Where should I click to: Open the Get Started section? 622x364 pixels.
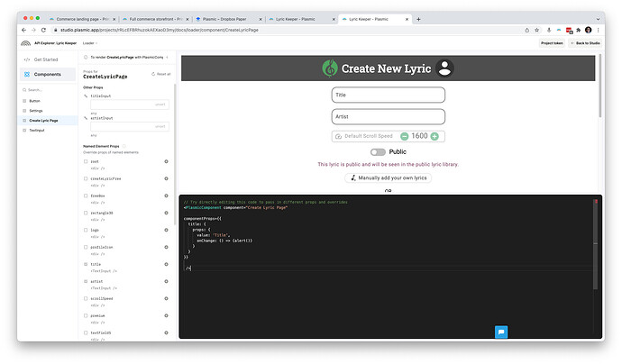47,59
